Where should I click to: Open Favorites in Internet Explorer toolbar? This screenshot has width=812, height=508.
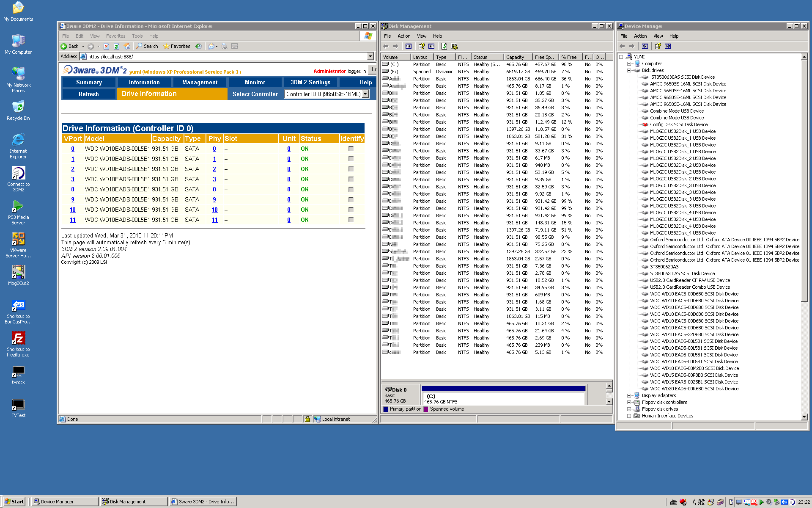(177, 46)
